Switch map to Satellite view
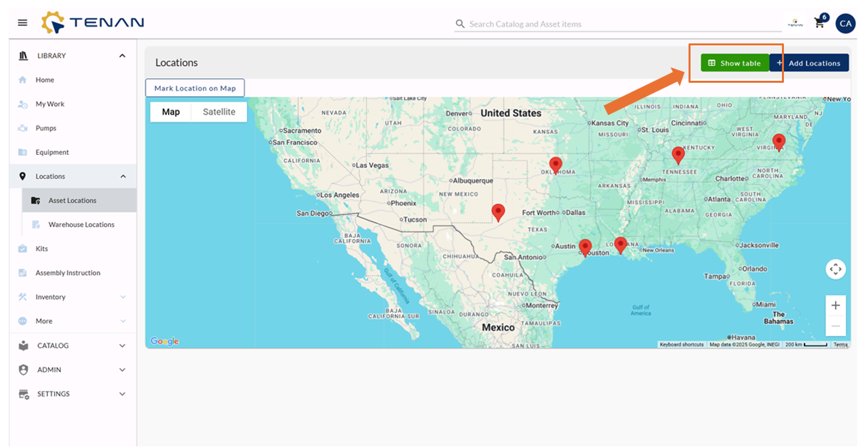 pyautogui.click(x=219, y=112)
